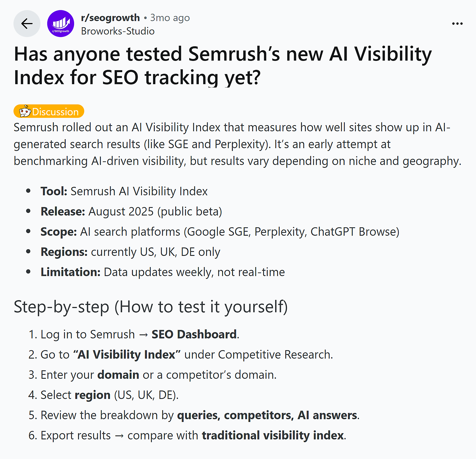Click the Tool: Semrush bullet point
This screenshot has width=476, height=459.
[x=124, y=191]
